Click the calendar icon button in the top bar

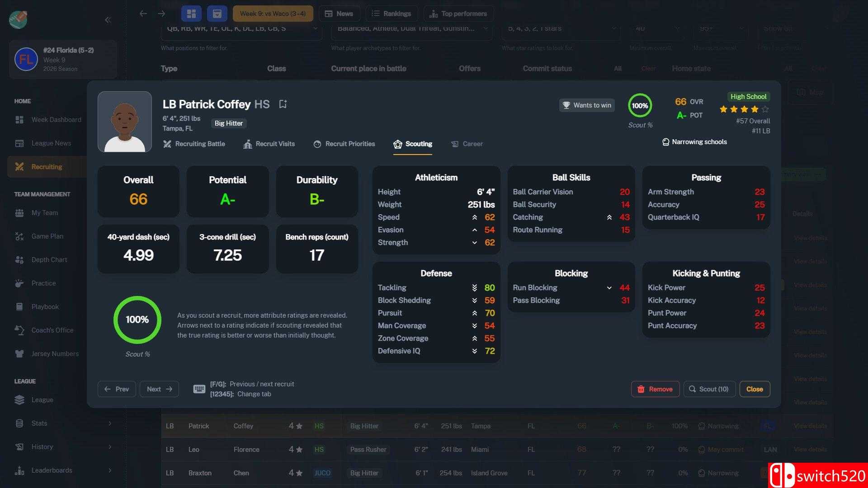[217, 14]
